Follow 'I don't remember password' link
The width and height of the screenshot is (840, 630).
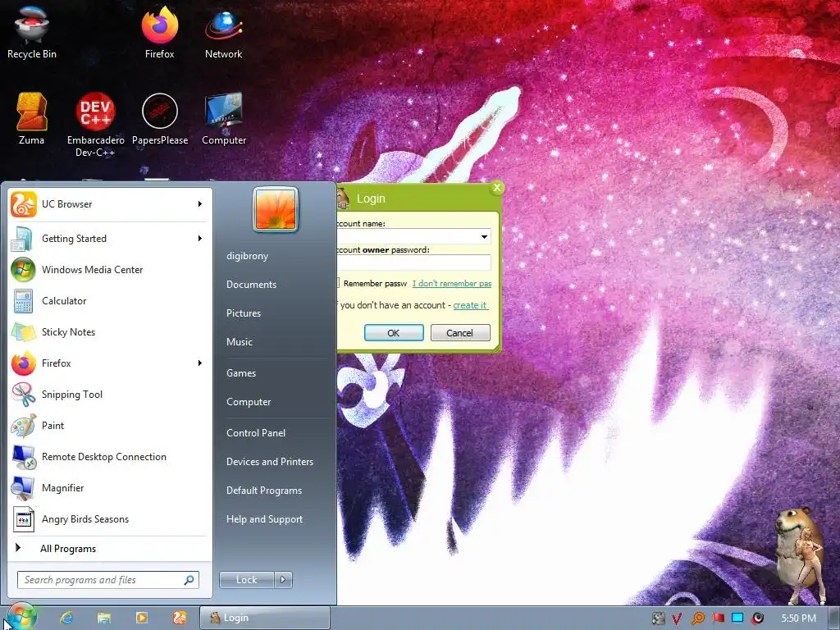pos(452,283)
